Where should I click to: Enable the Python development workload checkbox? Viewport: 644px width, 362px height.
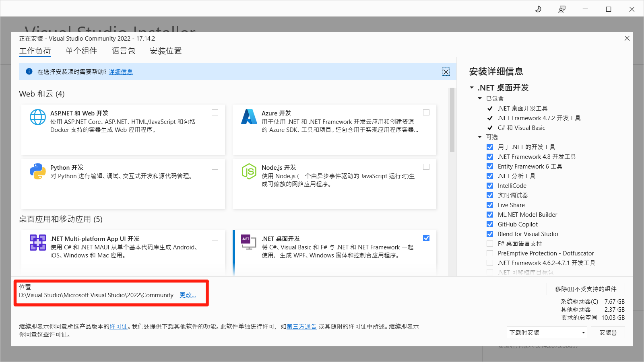click(x=215, y=167)
